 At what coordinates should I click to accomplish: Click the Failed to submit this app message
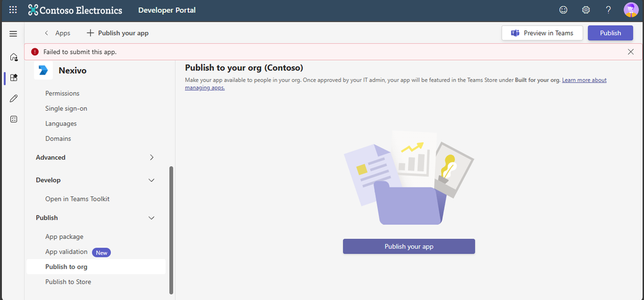click(80, 52)
